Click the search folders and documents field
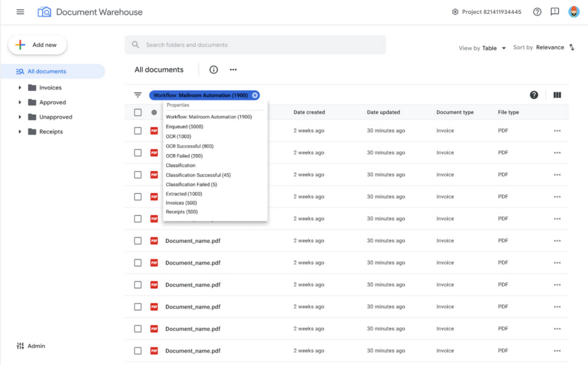The image size is (588, 365). coord(254,44)
